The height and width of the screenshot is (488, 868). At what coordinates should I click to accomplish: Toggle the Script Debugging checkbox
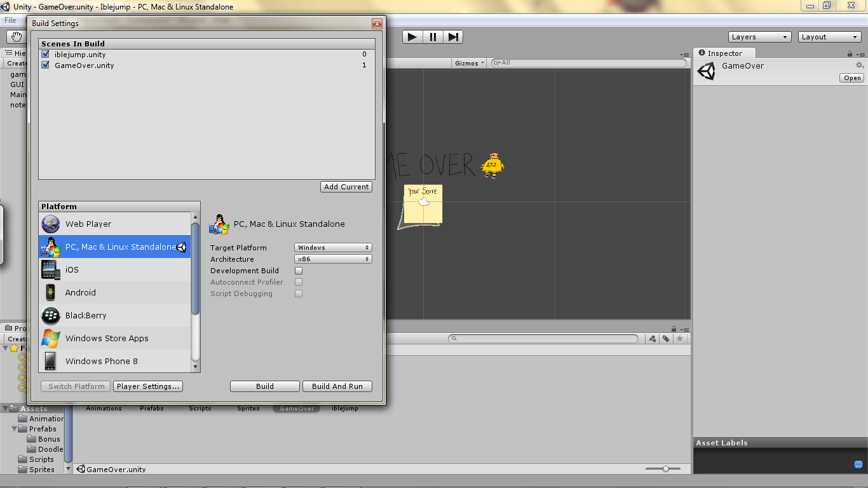pyautogui.click(x=299, y=294)
